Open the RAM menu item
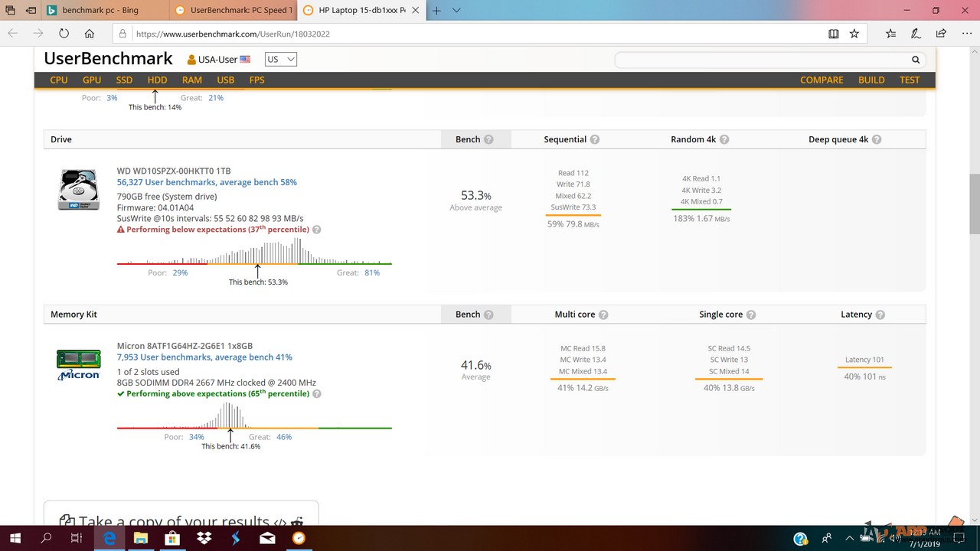The height and width of the screenshot is (551, 980). pyautogui.click(x=192, y=80)
